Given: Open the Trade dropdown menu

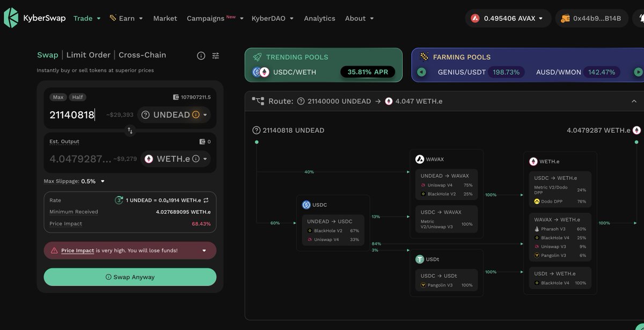Looking at the screenshot, I should point(87,18).
